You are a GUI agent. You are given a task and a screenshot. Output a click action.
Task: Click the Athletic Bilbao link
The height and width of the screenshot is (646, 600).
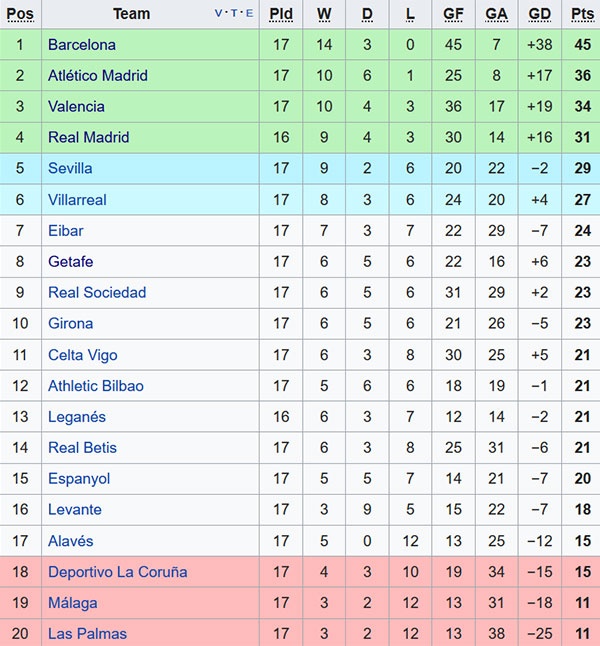(x=95, y=386)
